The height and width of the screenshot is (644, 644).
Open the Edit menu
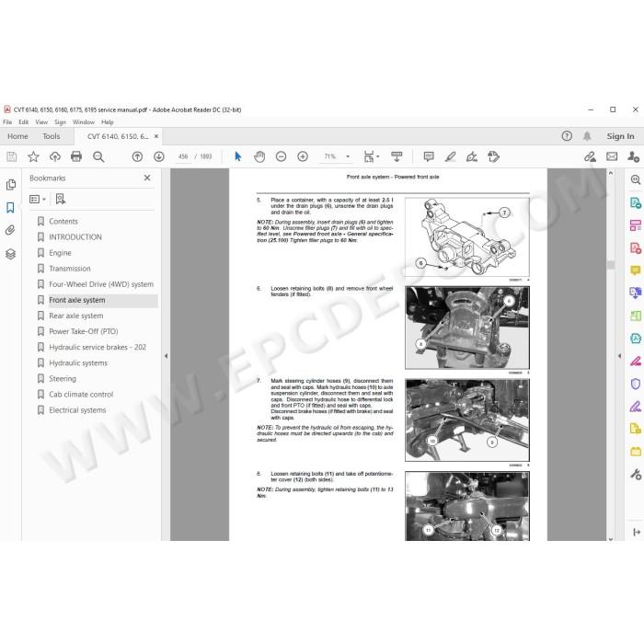[x=23, y=122]
